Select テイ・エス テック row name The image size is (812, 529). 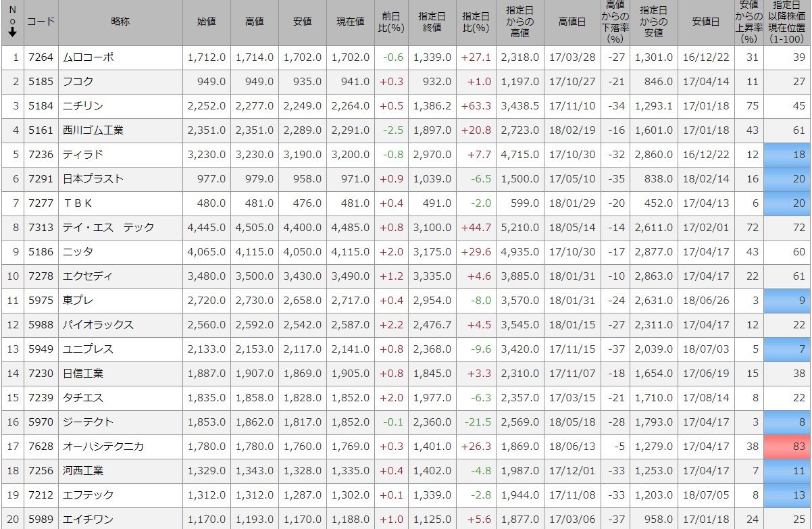[108, 228]
